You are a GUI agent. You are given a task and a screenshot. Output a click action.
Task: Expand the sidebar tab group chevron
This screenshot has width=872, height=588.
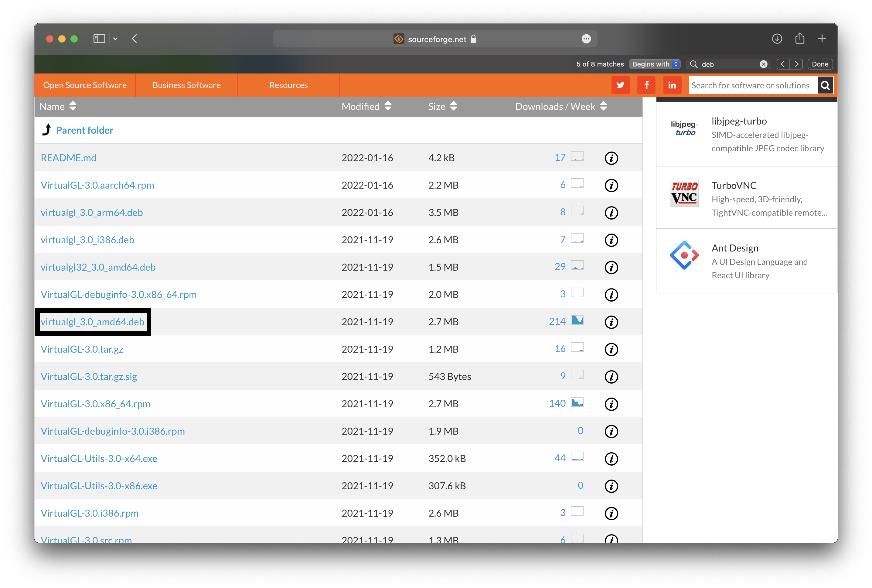point(115,39)
